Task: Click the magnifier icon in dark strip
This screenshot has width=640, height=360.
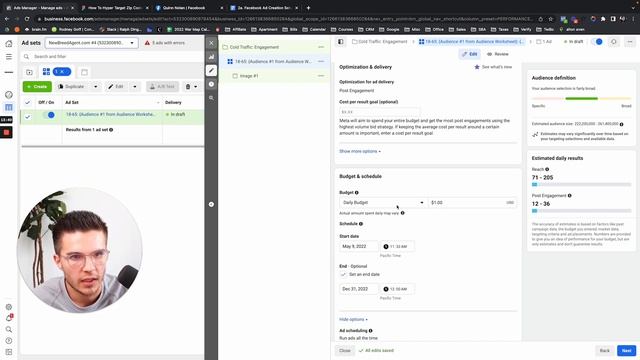Action: coord(211,98)
